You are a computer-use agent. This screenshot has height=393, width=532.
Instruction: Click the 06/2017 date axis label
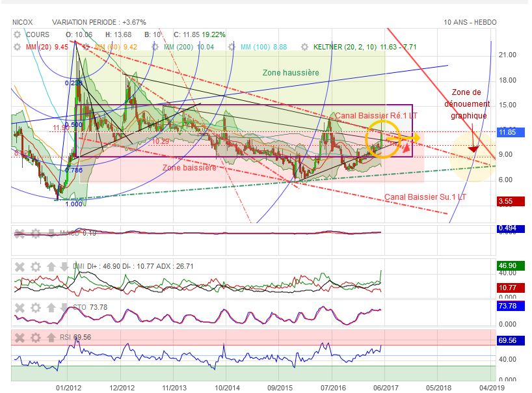[386, 388]
